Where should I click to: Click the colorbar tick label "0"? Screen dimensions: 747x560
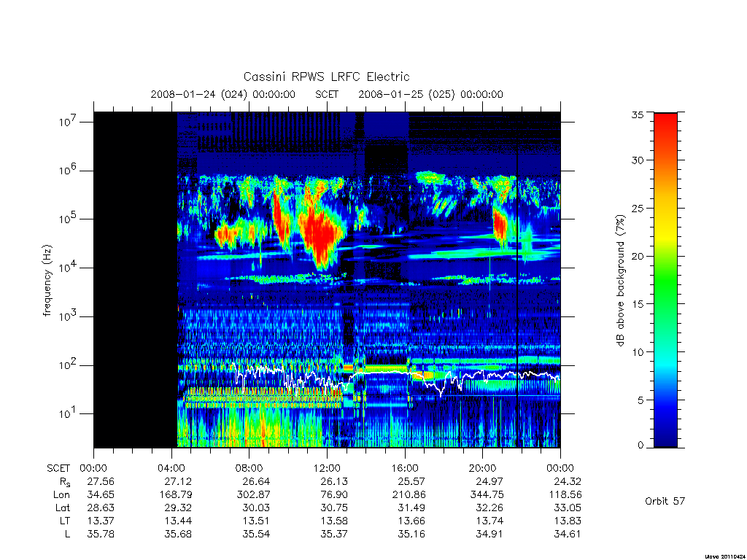point(640,446)
